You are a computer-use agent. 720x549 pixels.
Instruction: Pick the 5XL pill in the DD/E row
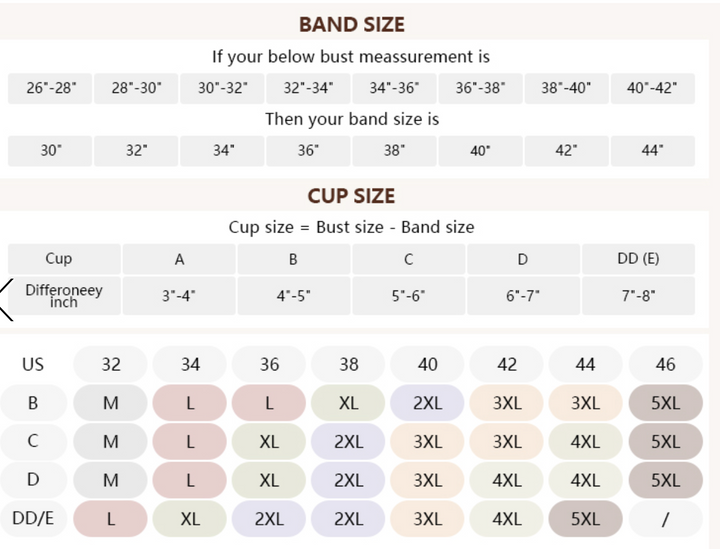pos(585,519)
